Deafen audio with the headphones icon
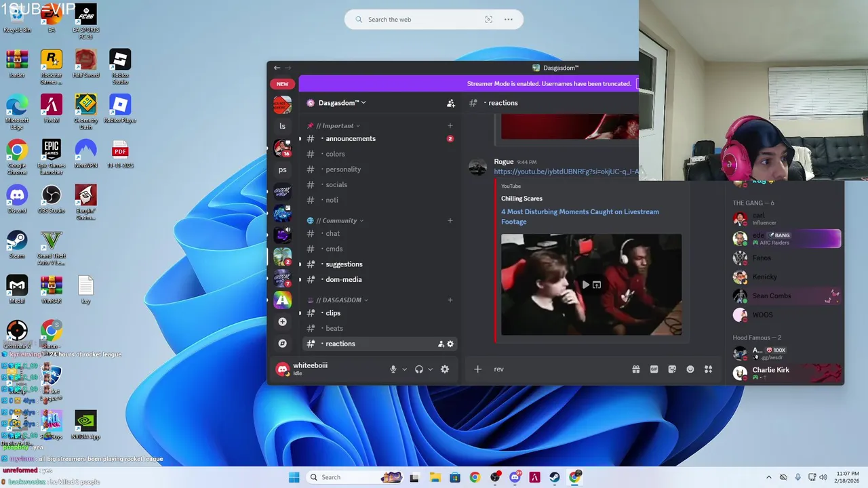 coord(419,369)
